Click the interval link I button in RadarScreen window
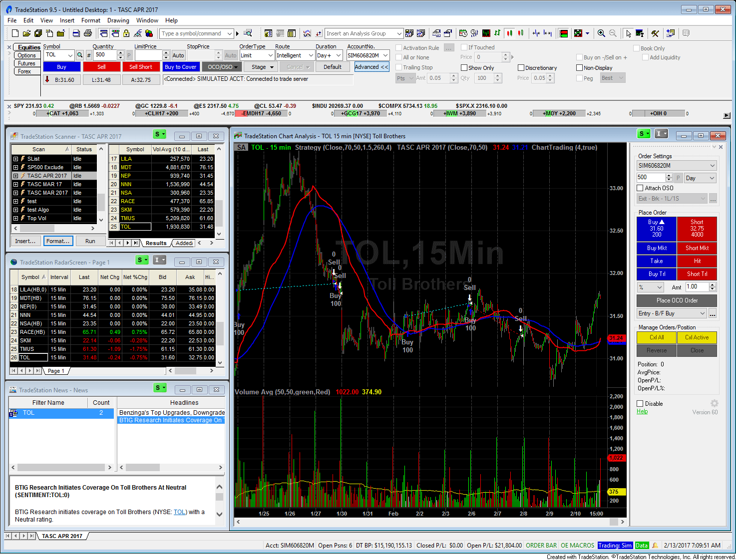This screenshot has width=736, height=560. pyautogui.click(x=159, y=260)
